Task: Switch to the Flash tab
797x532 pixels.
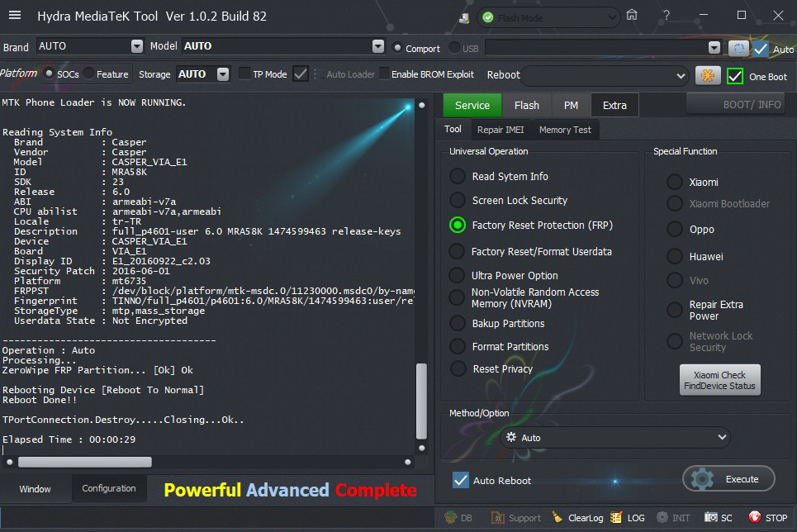Action: point(527,105)
